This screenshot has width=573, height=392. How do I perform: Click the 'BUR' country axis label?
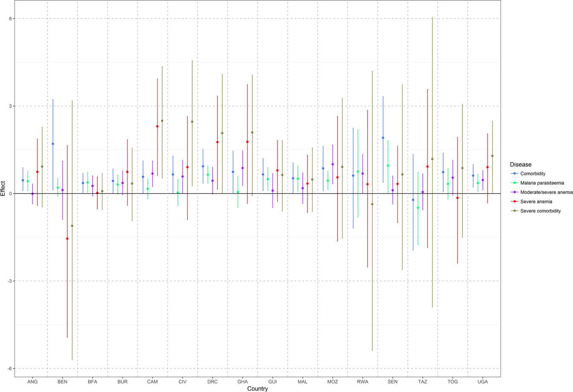[x=123, y=382]
